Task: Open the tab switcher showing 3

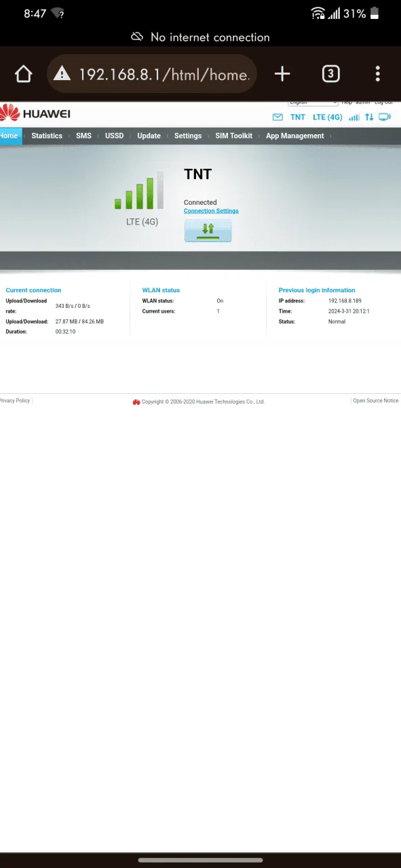Action: point(330,74)
